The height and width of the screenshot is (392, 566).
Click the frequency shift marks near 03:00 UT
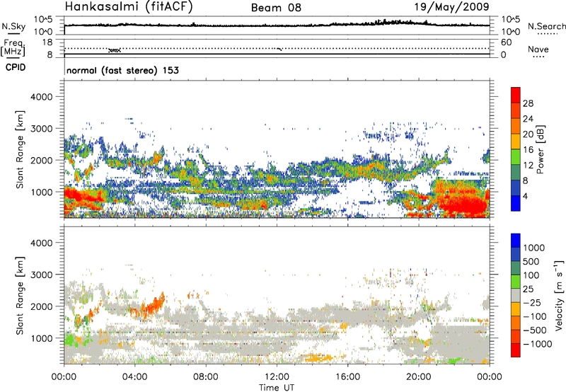click(x=115, y=50)
